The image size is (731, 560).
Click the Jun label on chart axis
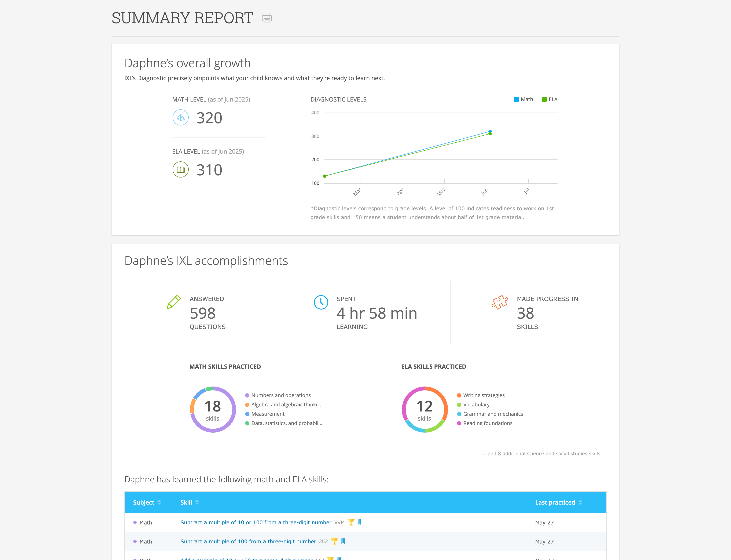pyautogui.click(x=485, y=192)
